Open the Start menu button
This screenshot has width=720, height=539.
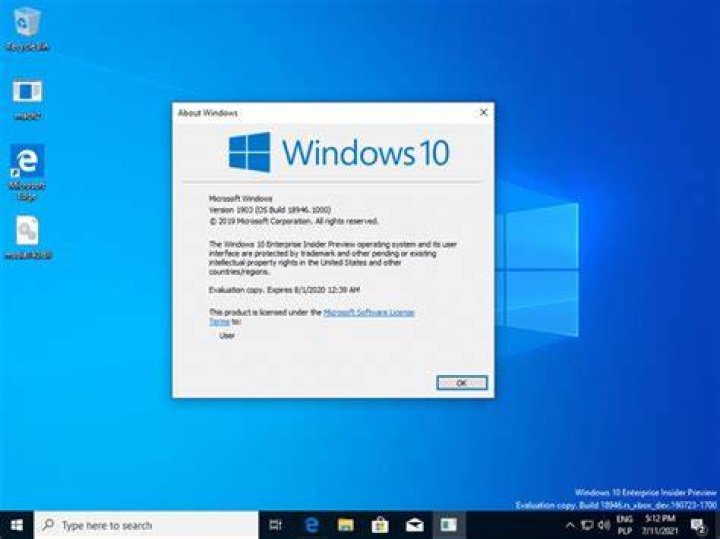click(x=17, y=525)
